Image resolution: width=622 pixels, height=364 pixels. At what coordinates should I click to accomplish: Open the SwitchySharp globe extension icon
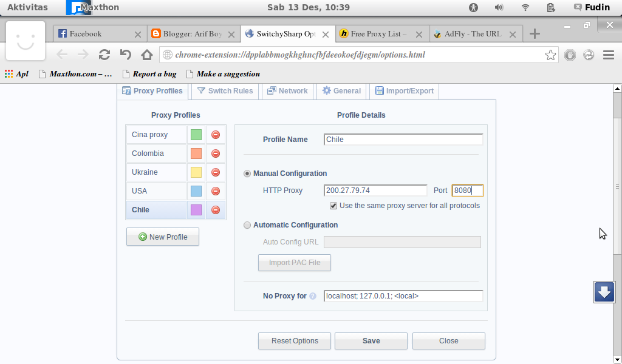589,55
